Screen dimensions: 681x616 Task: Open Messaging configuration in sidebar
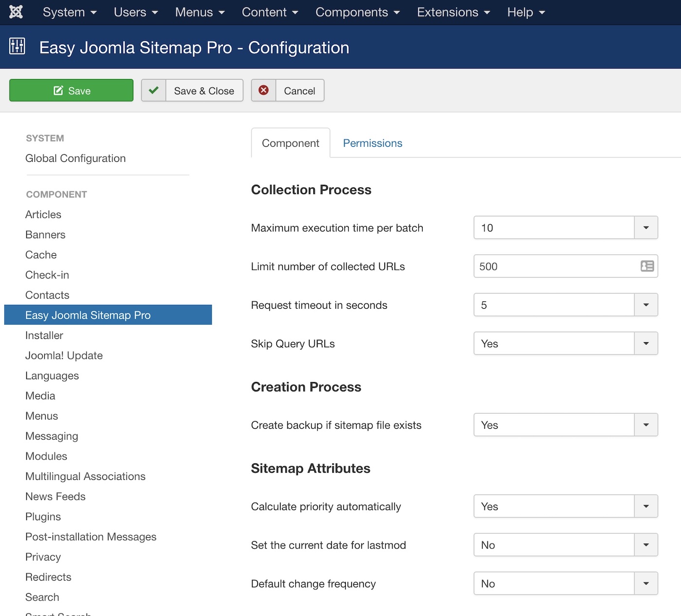coord(52,436)
